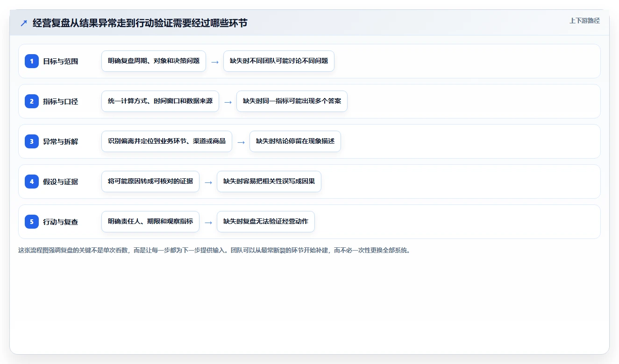This screenshot has width=619, height=364.
Task: Click the step number 2 badge
Action: coord(32,101)
